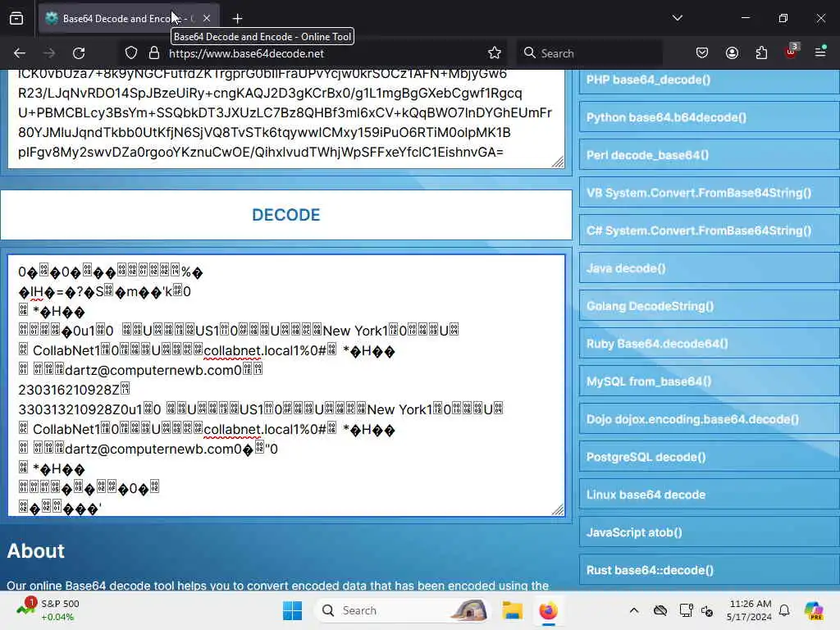Open the Firefox account icon
The height and width of the screenshot is (630, 840).
pos(732,53)
